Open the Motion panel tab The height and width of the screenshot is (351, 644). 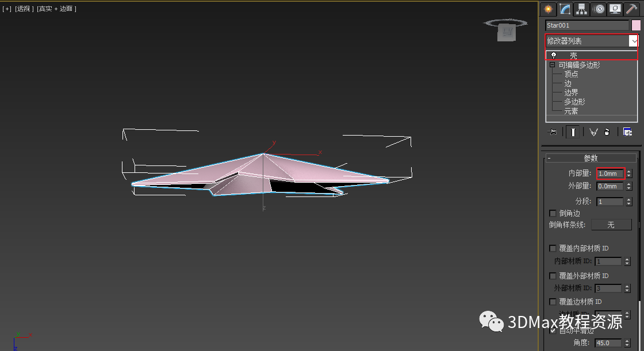click(599, 9)
